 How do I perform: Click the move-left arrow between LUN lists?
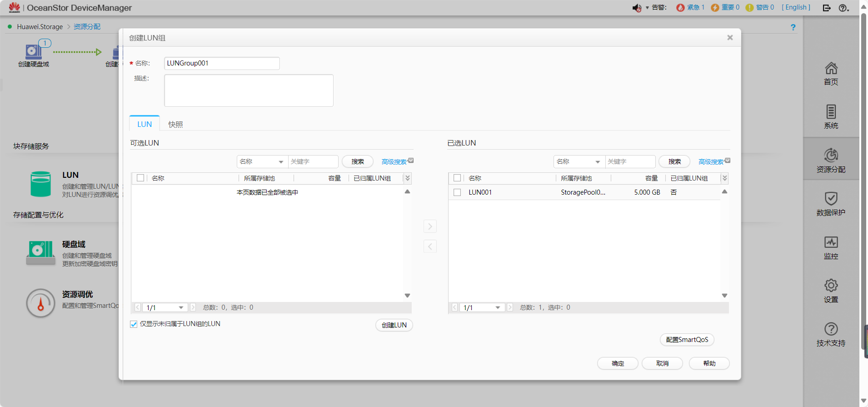(x=430, y=246)
